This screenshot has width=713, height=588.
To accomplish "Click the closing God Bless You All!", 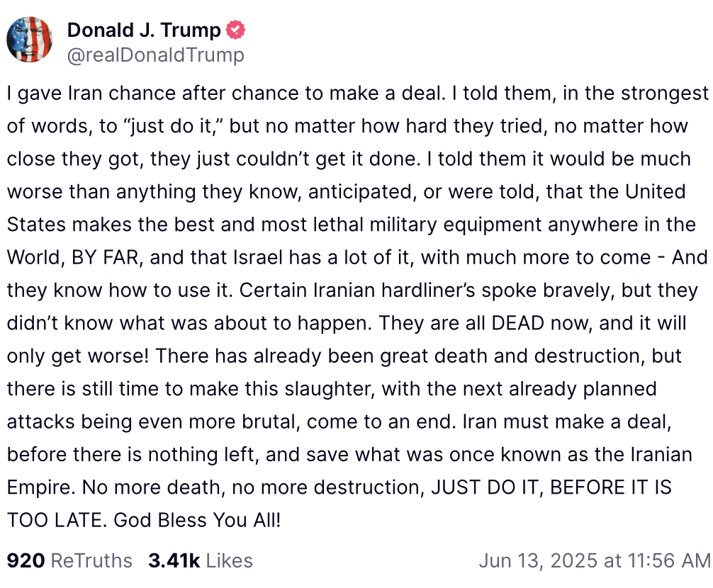I will (197, 520).
